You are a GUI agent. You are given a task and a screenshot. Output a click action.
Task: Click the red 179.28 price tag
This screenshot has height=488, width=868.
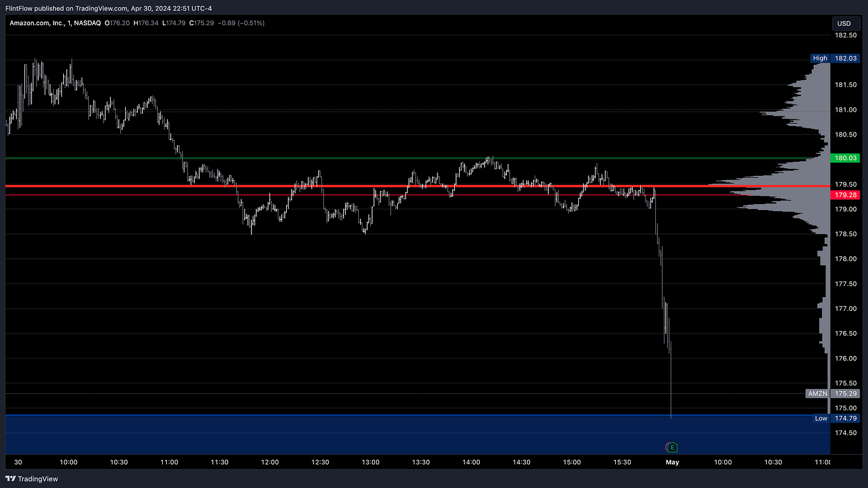tap(847, 195)
